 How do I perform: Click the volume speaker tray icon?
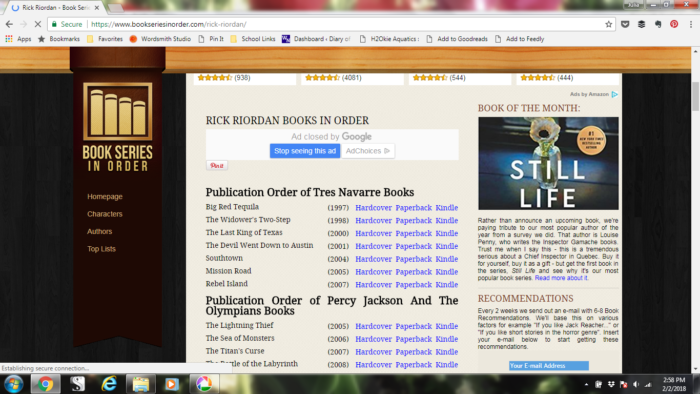pyautogui.click(x=636, y=385)
